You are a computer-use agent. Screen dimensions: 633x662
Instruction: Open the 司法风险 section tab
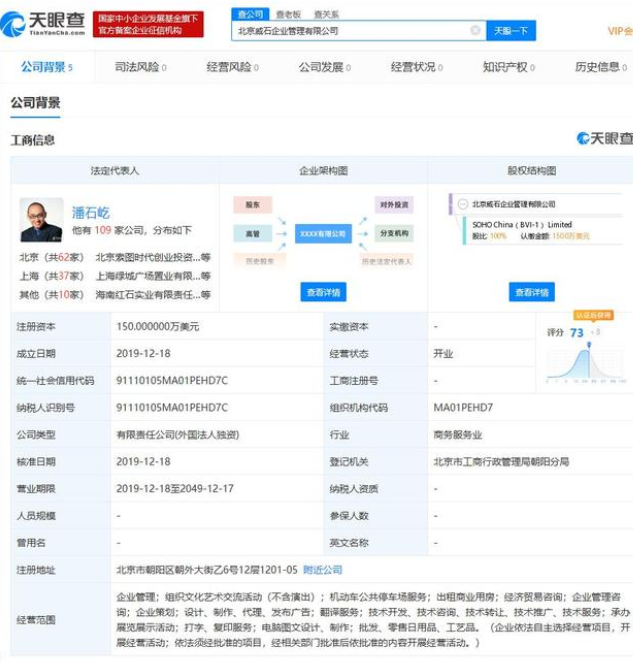click(x=141, y=67)
